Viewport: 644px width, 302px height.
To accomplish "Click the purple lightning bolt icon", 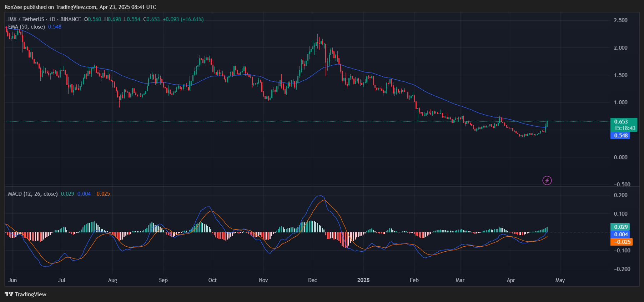I will point(547,180).
